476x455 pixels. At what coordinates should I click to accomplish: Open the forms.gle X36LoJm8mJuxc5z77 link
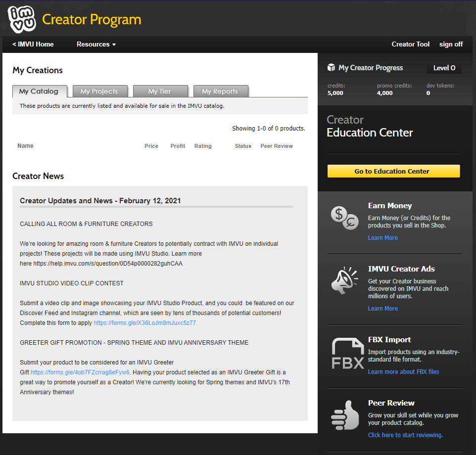tap(145, 323)
